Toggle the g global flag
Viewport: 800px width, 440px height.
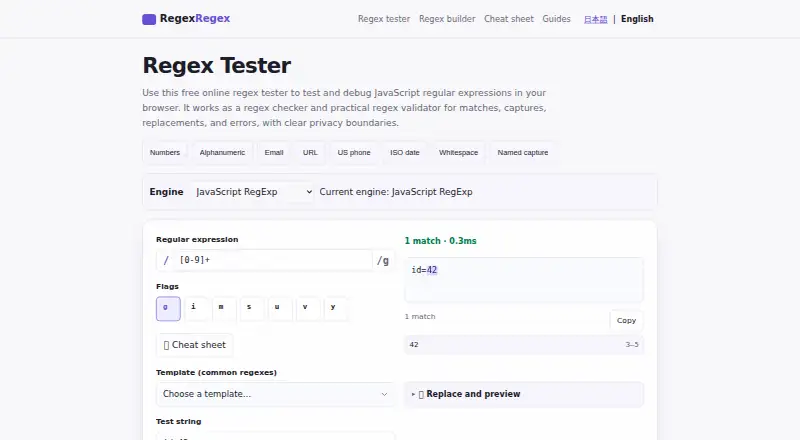click(168, 308)
